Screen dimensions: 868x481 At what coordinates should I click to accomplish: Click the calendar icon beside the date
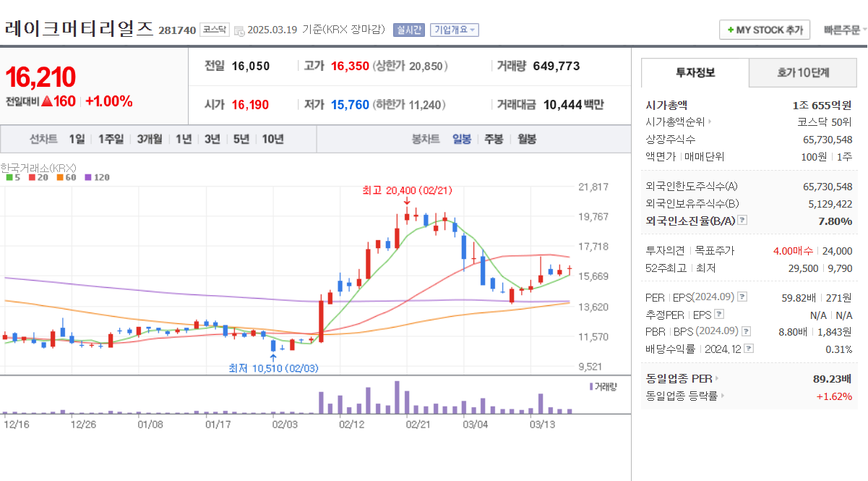(239, 30)
